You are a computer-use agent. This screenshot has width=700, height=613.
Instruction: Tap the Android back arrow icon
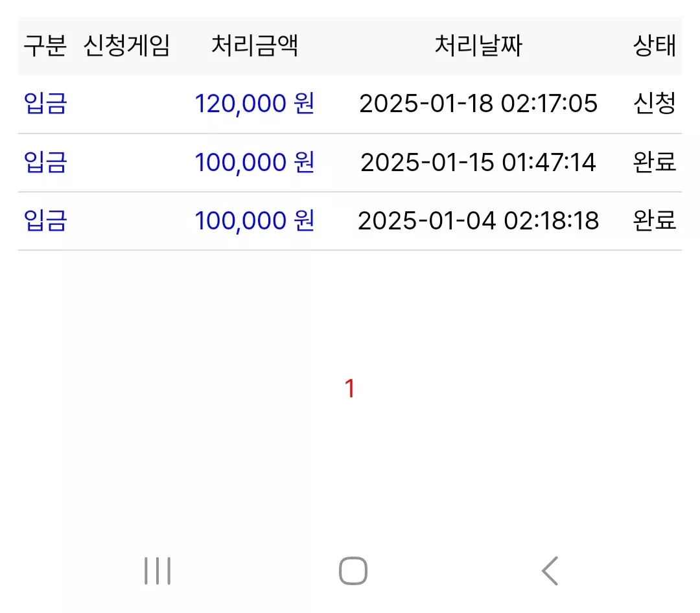pyautogui.click(x=550, y=571)
